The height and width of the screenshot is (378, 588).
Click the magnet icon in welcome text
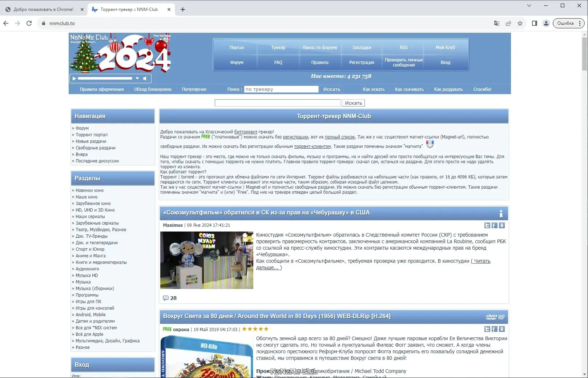430,144
